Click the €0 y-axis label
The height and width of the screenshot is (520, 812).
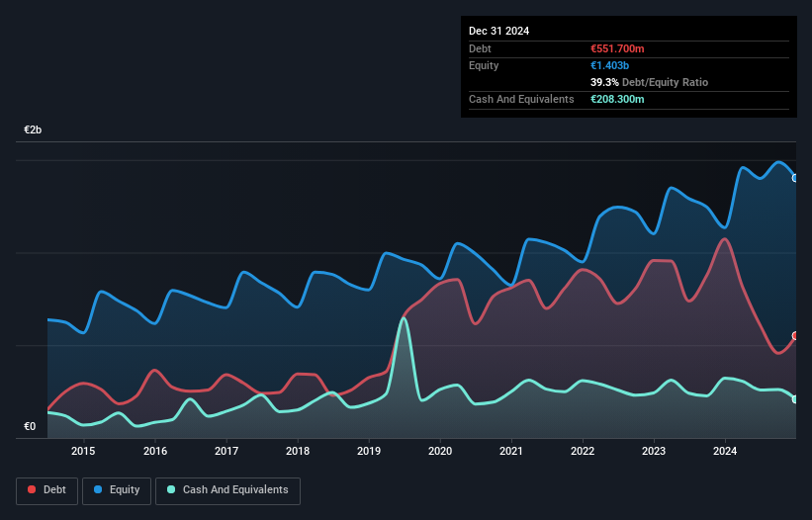pos(30,426)
